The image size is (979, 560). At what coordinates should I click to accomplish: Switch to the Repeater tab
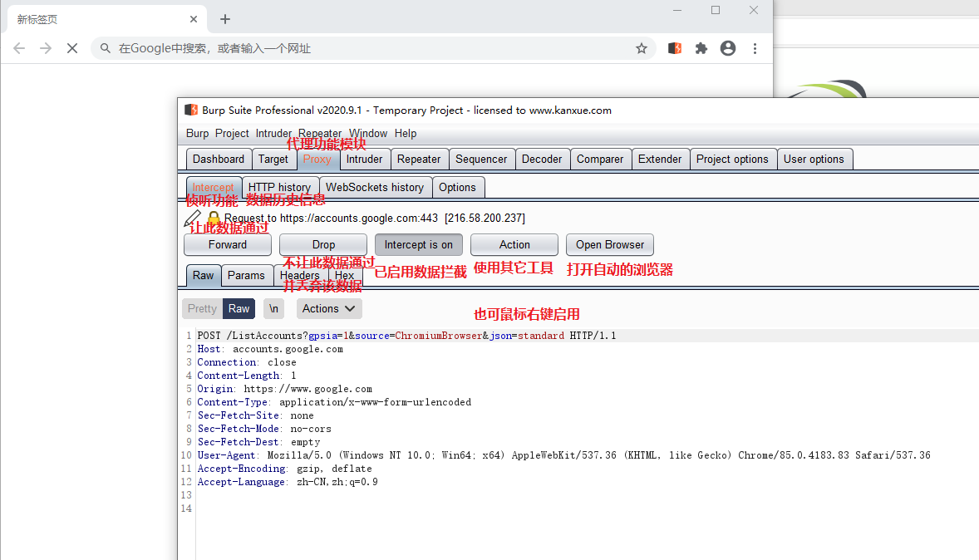[x=419, y=160]
